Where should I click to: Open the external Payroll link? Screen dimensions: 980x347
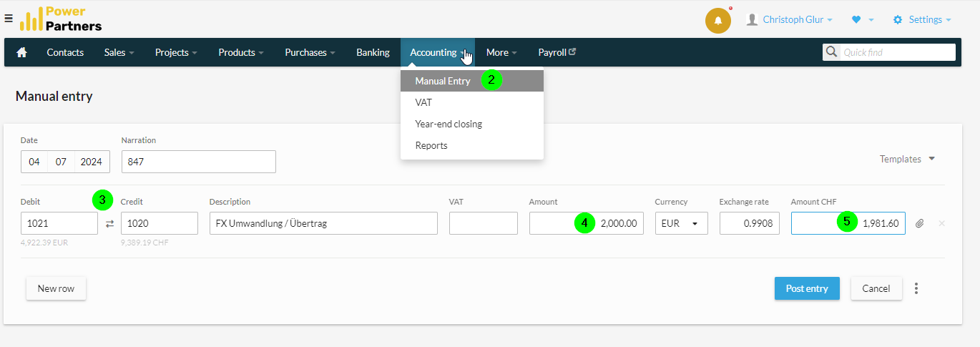pyautogui.click(x=557, y=52)
